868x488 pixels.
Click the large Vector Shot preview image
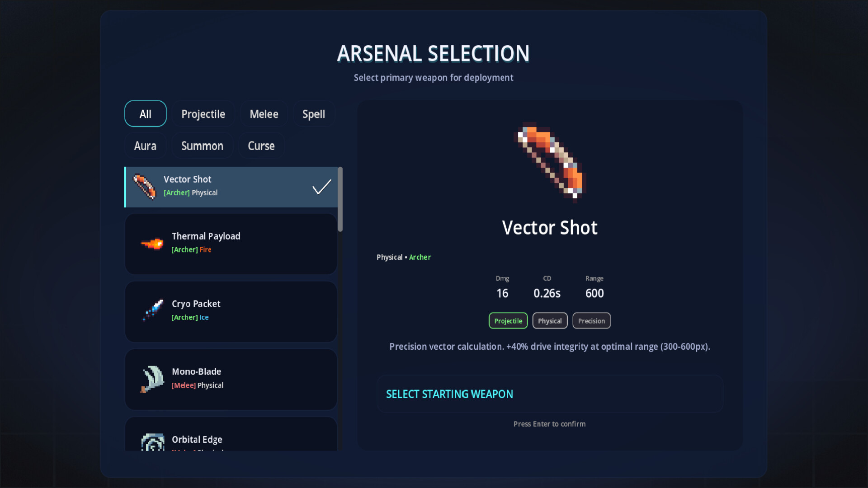pos(550,160)
